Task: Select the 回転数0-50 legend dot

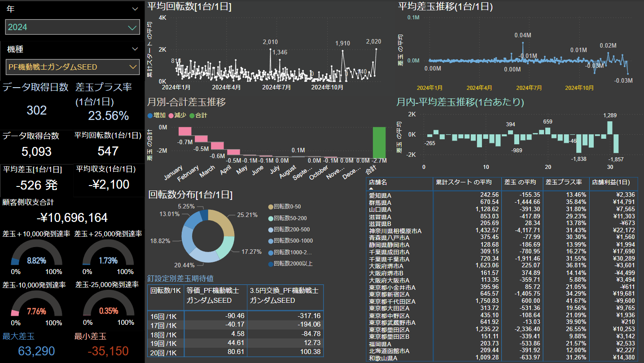Action: (x=271, y=207)
